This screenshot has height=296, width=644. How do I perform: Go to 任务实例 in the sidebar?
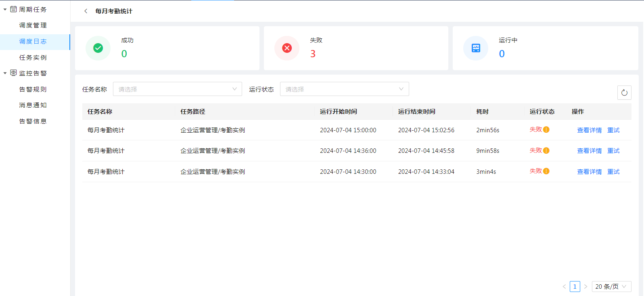coord(33,58)
